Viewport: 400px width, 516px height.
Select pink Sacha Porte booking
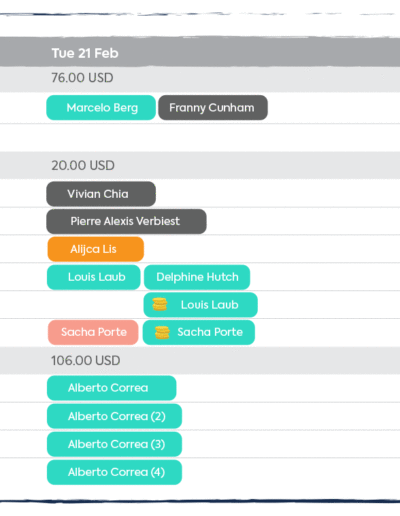point(93,332)
